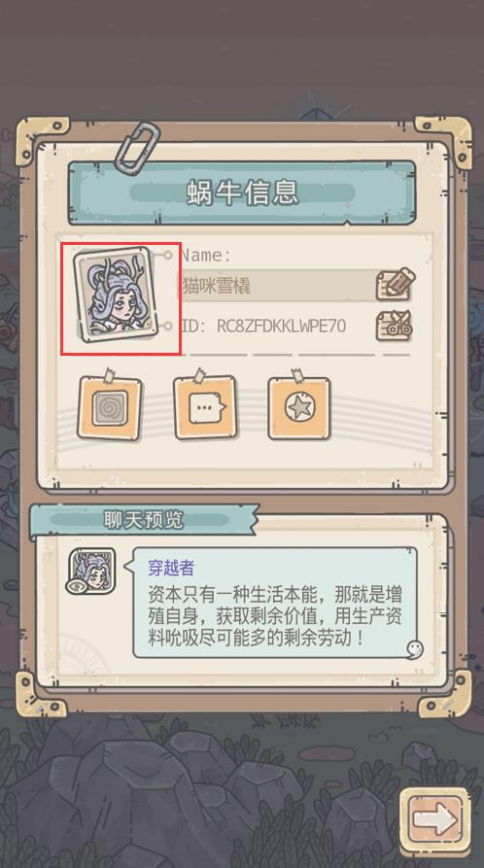Click the scissors icon beside the ID
The height and width of the screenshot is (868, 484).
[395, 326]
